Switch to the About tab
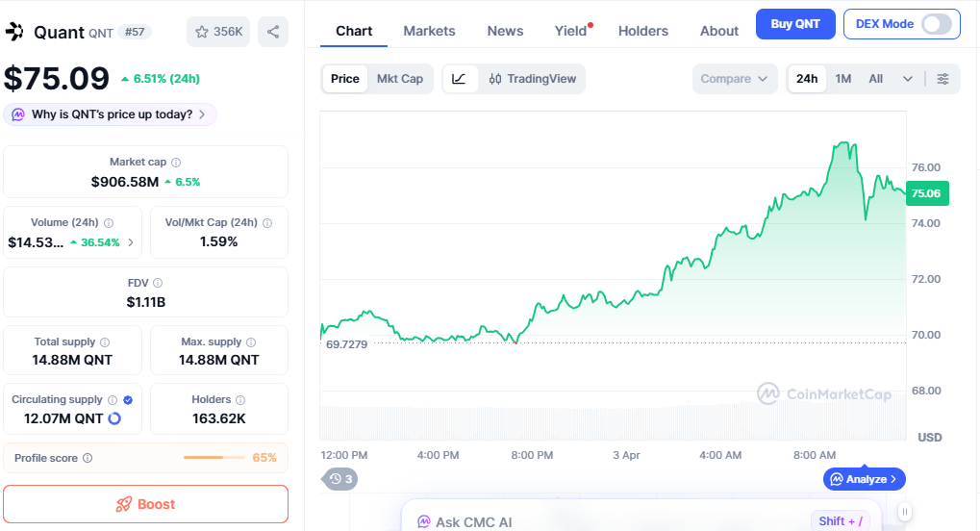Image resolution: width=980 pixels, height=531 pixels. coord(719,31)
